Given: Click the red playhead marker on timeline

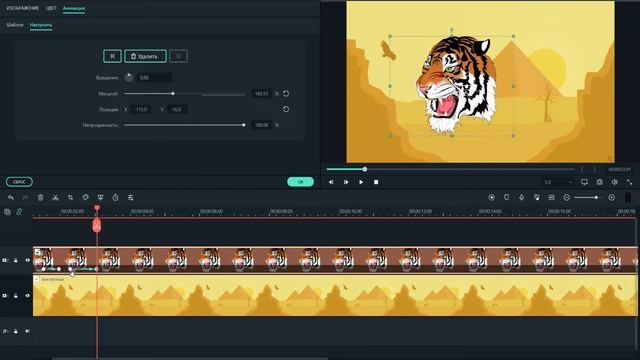Looking at the screenshot, I should click(97, 224).
